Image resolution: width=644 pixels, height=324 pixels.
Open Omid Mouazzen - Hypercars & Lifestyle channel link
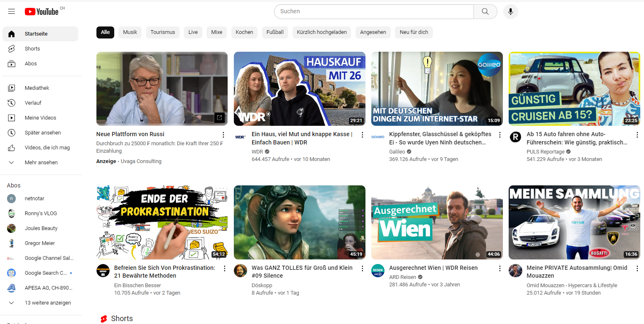(572, 286)
